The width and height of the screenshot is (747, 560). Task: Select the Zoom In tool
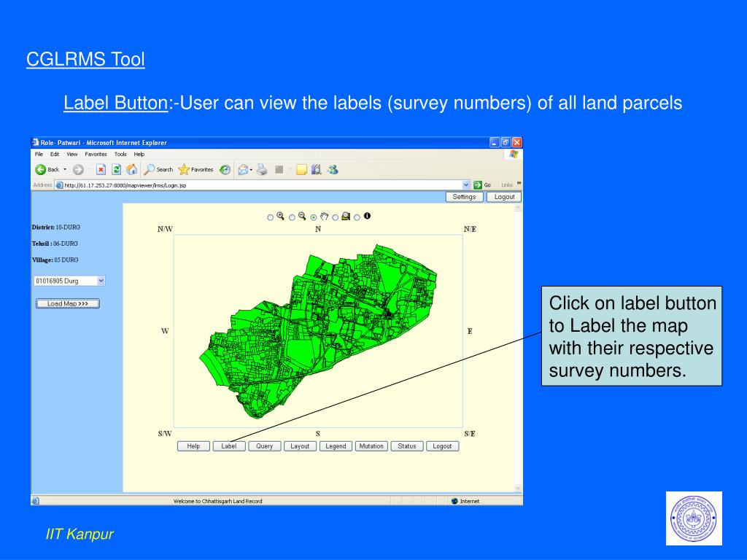click(x=281, y=215)
